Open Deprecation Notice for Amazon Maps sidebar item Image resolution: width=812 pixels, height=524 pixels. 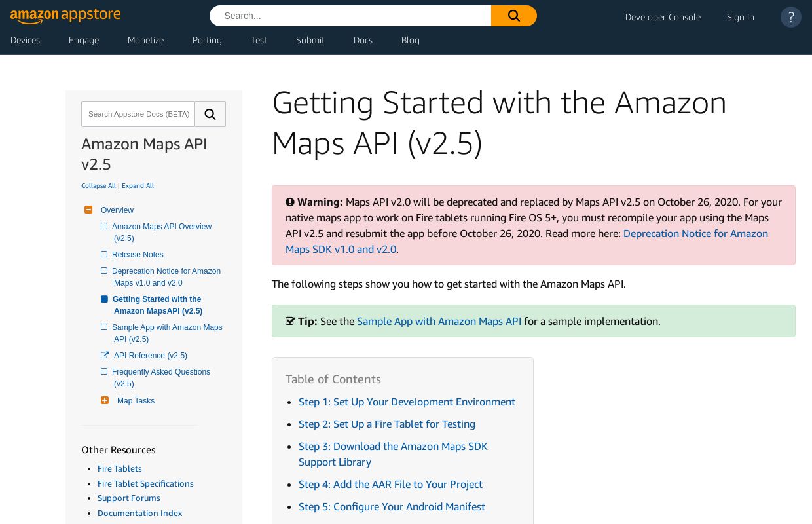[166, 277]
